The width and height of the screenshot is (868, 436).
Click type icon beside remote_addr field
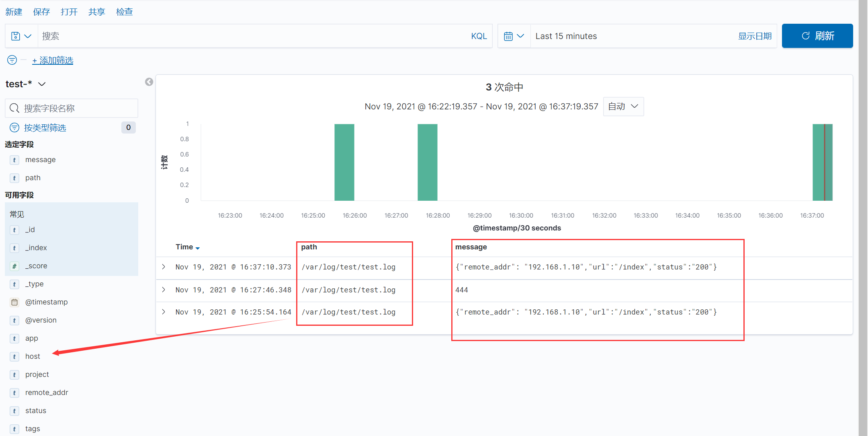(14, 393)
